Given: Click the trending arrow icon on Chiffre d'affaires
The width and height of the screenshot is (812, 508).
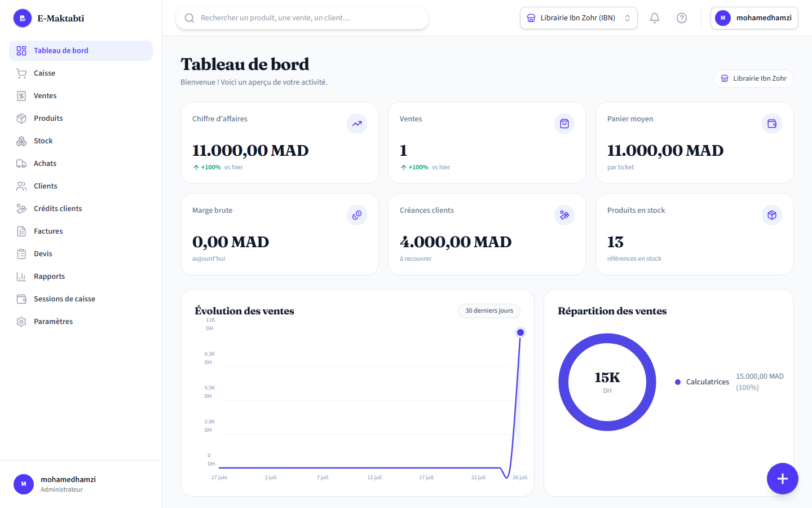Looking at the screenshot, I should click(357, 124).
